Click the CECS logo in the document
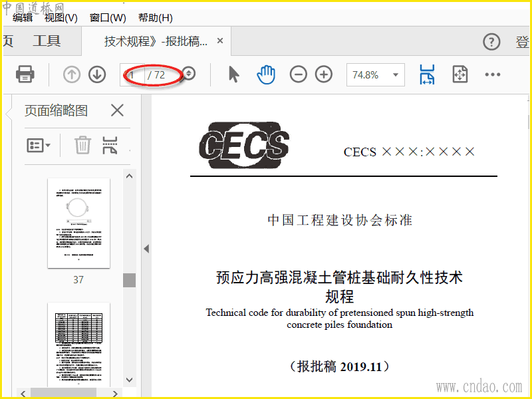 243,145
